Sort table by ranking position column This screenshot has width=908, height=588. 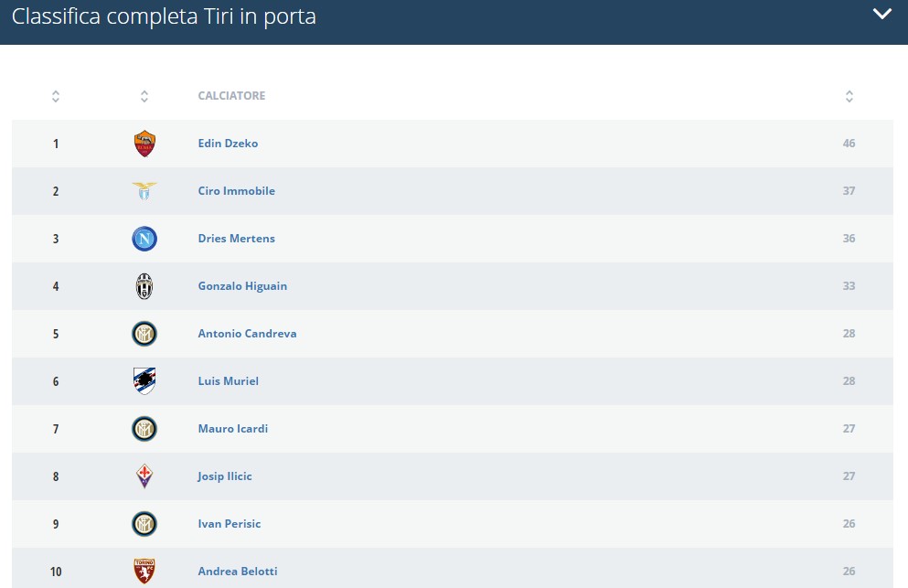(56, 96)
